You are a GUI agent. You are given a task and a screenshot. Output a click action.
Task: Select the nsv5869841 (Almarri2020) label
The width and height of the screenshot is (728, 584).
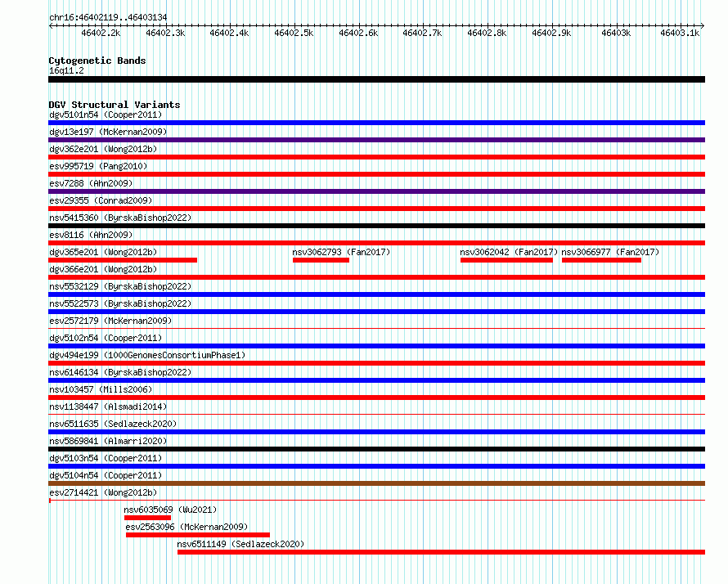[108, 441]
